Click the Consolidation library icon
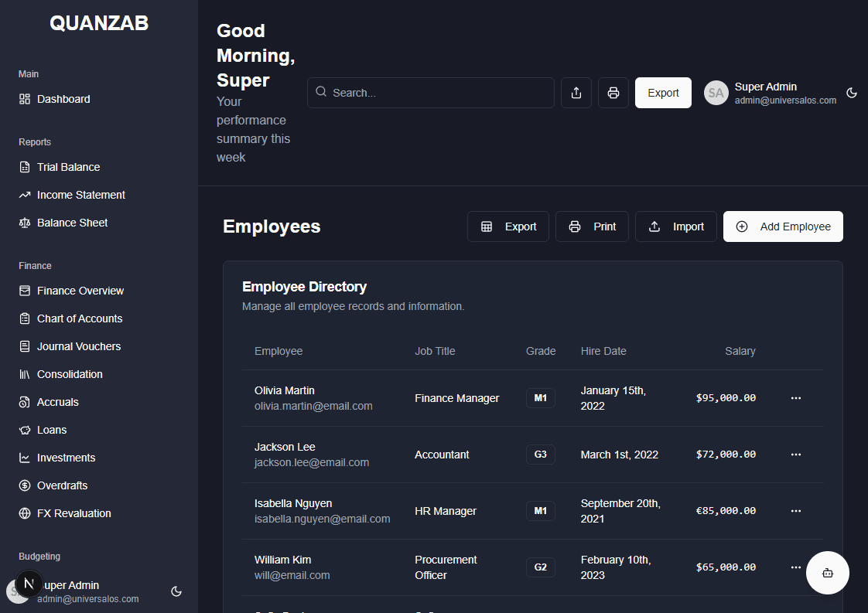Viewport: 868px width, 613px height. pos(24,374)
